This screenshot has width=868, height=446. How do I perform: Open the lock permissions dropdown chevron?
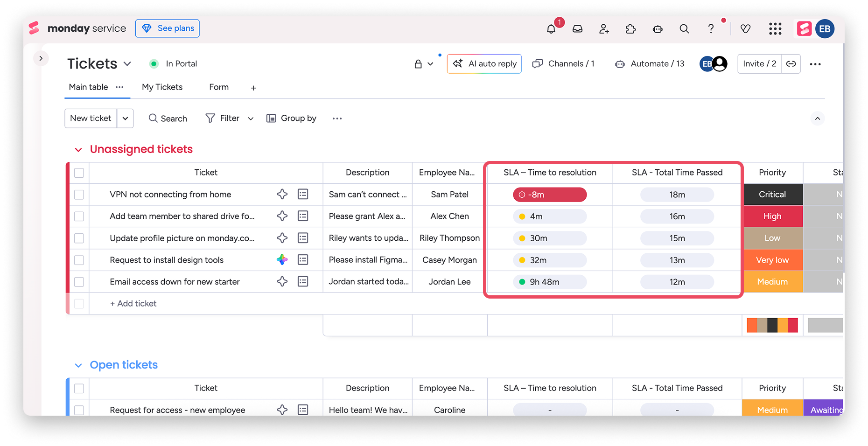tap(430, 64)
